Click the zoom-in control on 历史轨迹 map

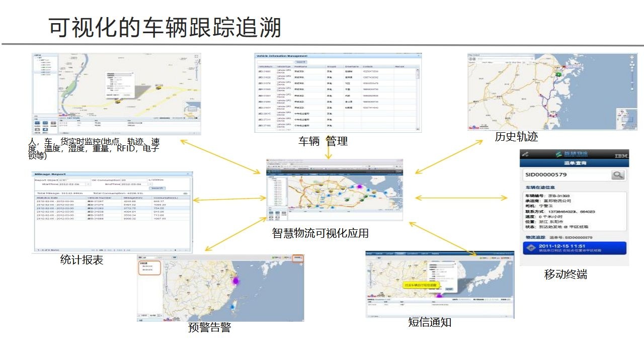(633, 57)
